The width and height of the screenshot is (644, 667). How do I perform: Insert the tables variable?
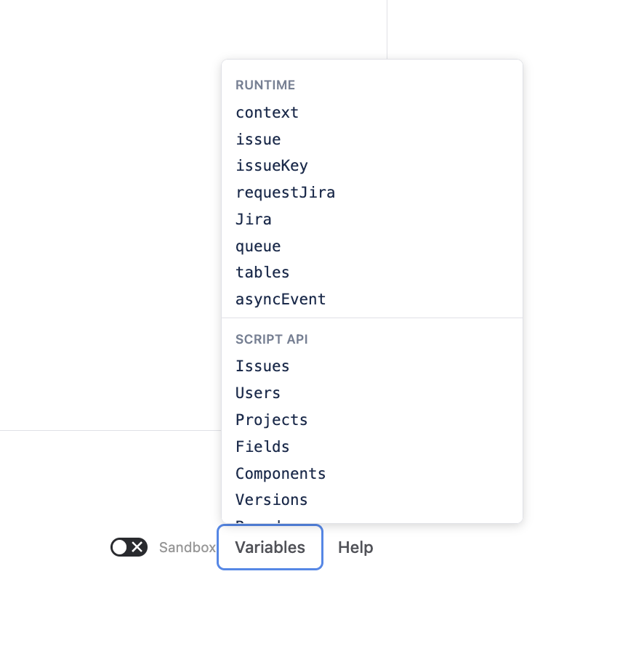click(262, 272)
